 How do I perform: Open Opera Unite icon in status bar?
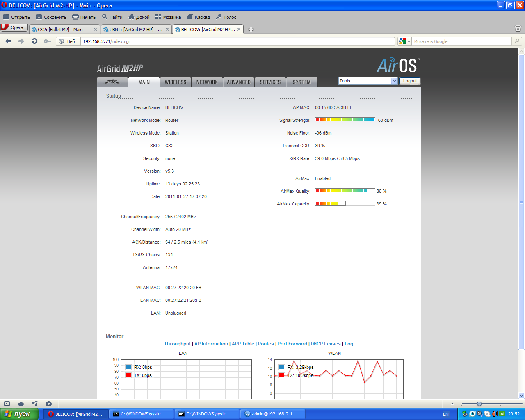(x=35, y=404)
